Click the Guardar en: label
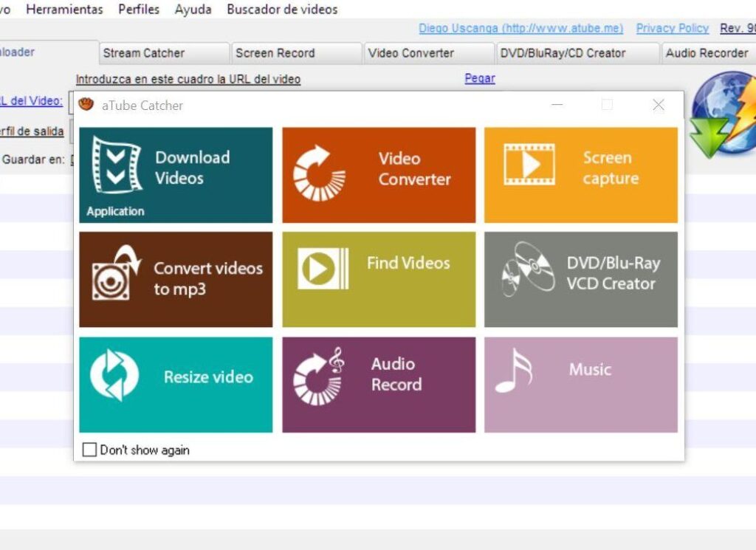Image resolution: width=756 pixels, height=550 pixels. click(33, 159)
